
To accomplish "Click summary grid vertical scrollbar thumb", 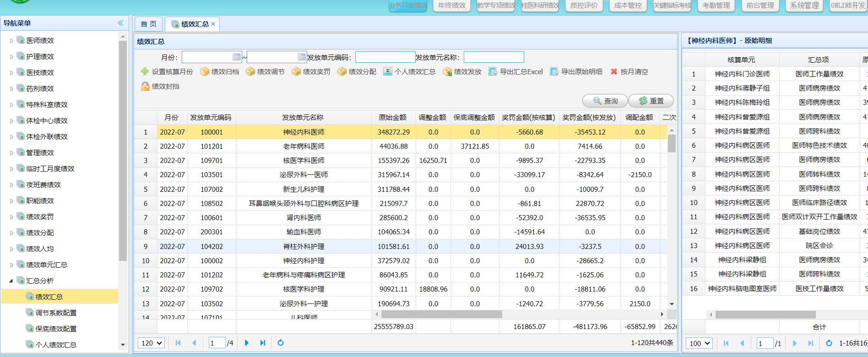I will tap(672, 143).
